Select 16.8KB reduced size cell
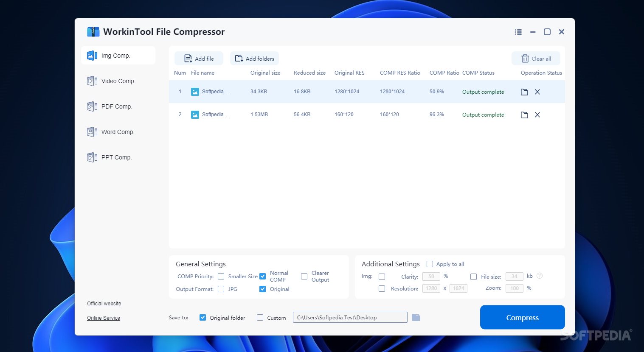 (x=302, y=92)
